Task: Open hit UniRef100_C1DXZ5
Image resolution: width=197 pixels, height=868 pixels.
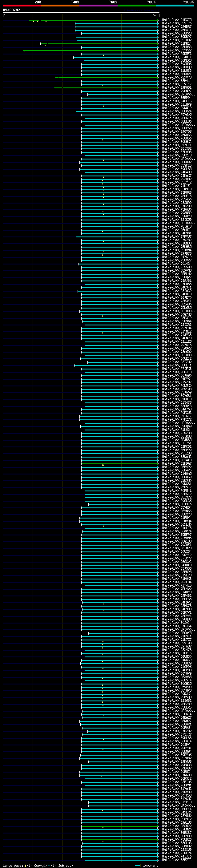Action: click(x=177, y=20)
